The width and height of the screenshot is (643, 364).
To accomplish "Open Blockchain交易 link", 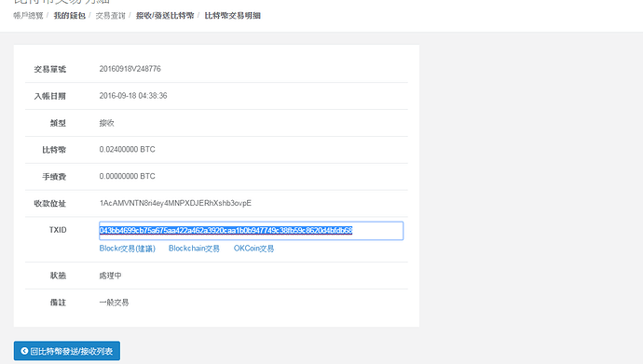I will (x=194, y=249).
